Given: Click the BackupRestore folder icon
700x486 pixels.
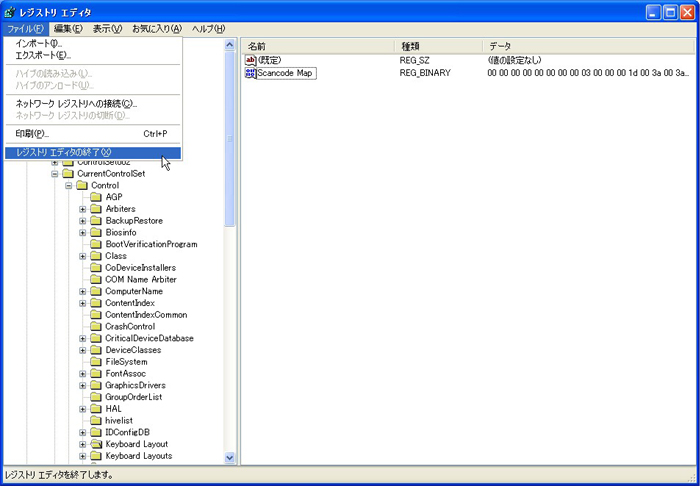Looking at the screenshot, I should click(96, 220).
